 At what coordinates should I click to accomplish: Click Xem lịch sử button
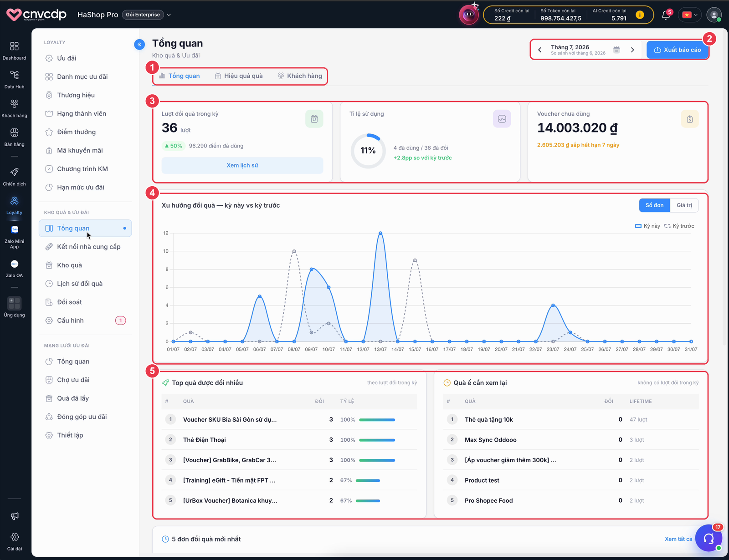242,165
